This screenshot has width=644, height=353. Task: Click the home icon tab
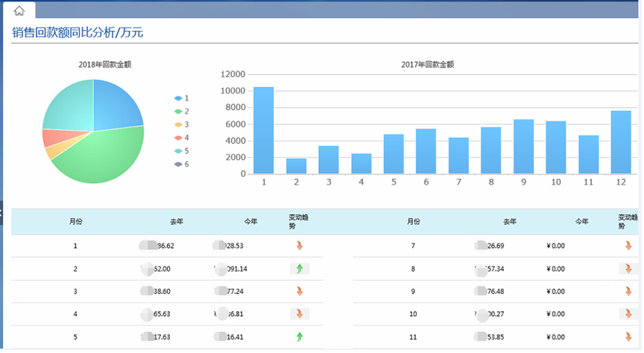pos(19,10)
